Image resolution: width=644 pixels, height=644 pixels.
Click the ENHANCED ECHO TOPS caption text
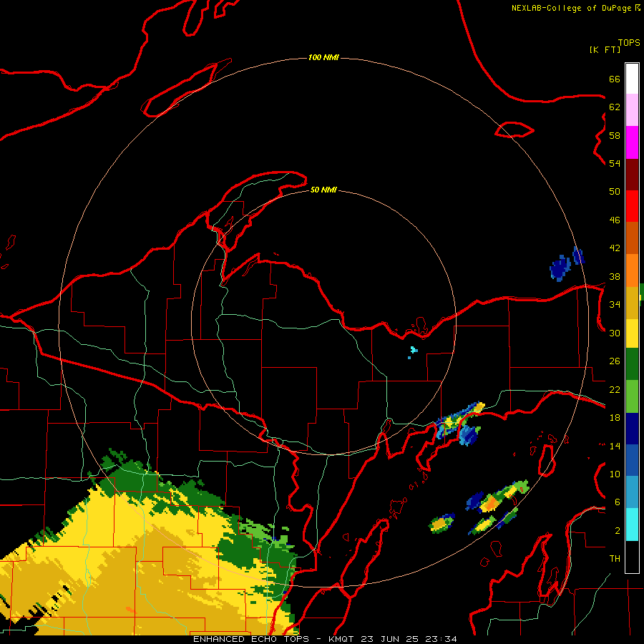tap(250, 639)
